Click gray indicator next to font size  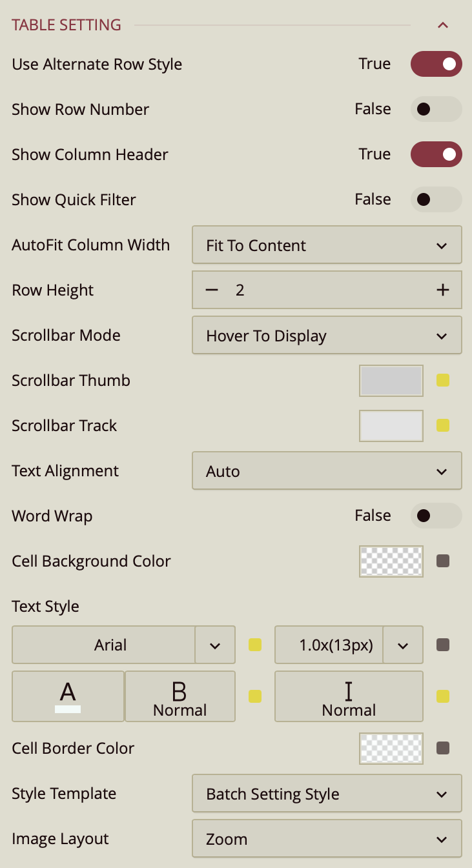click(x=442, y=645)
